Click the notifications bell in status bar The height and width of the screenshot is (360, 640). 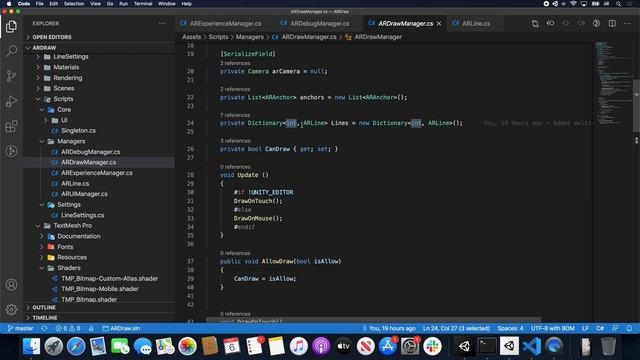coord(629,328)
